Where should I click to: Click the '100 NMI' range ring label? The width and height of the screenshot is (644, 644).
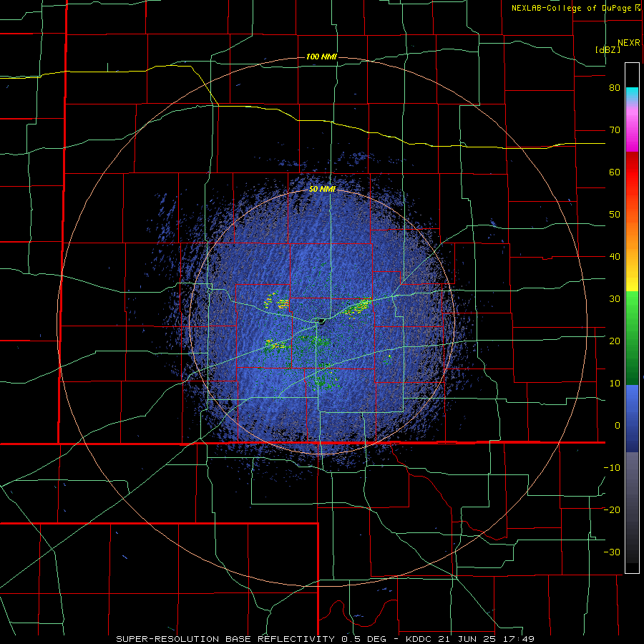point(321,57)
